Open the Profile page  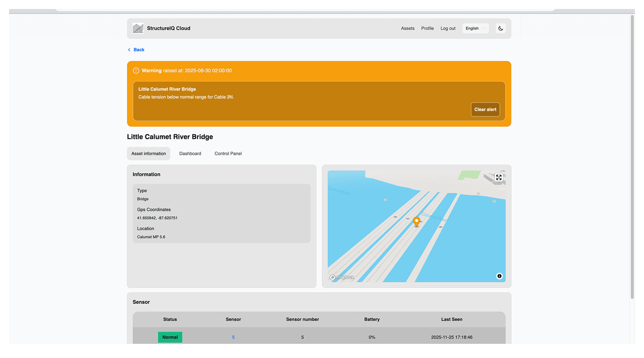point(427,28)
